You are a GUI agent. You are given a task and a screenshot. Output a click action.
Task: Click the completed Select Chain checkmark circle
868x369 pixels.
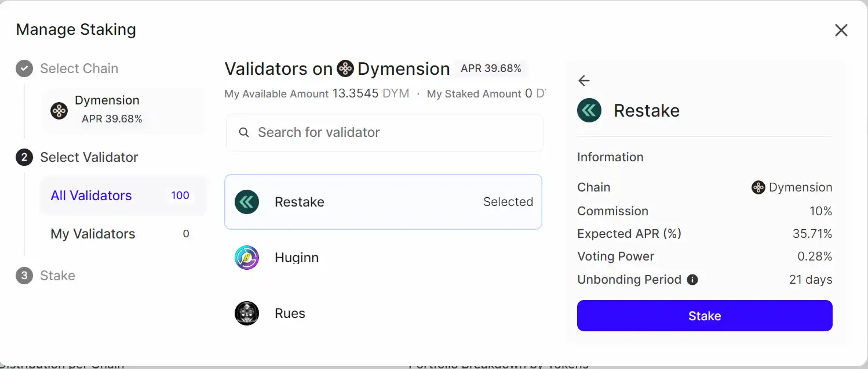(24, 68)
